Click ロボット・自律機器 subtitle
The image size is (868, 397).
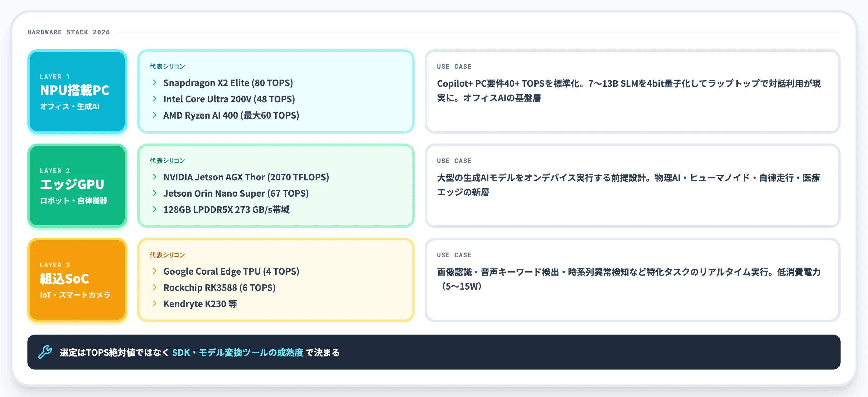pyautogui.click(x=74, y=201)
